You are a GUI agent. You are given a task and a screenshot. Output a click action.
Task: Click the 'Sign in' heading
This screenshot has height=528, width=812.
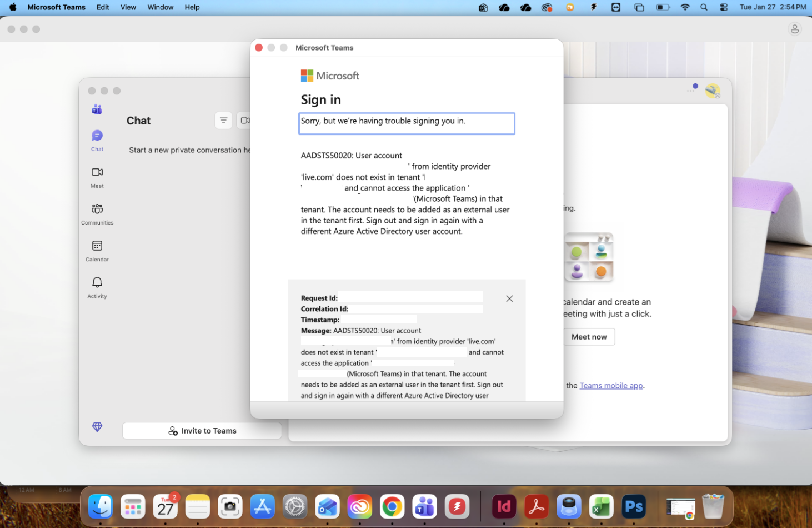pyautogui.click(x=320, y=100)
